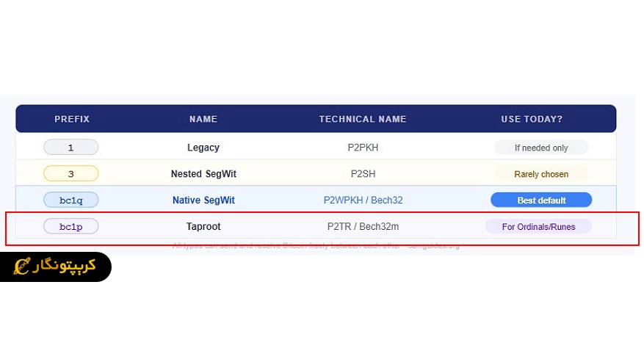Click the NAME column header
The height and width of the screenshot is (362, 644).
pos(203,119)
